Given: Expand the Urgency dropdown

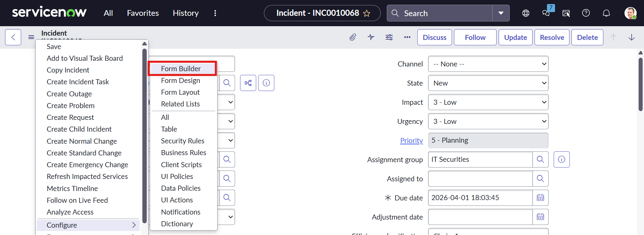Looking at the screenshot, I should point(488,122).
